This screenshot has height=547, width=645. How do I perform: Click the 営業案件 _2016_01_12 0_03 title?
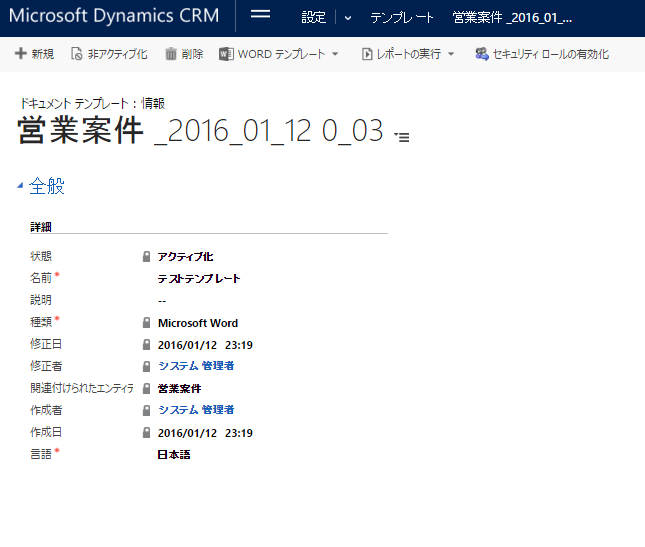click(200, 131)
